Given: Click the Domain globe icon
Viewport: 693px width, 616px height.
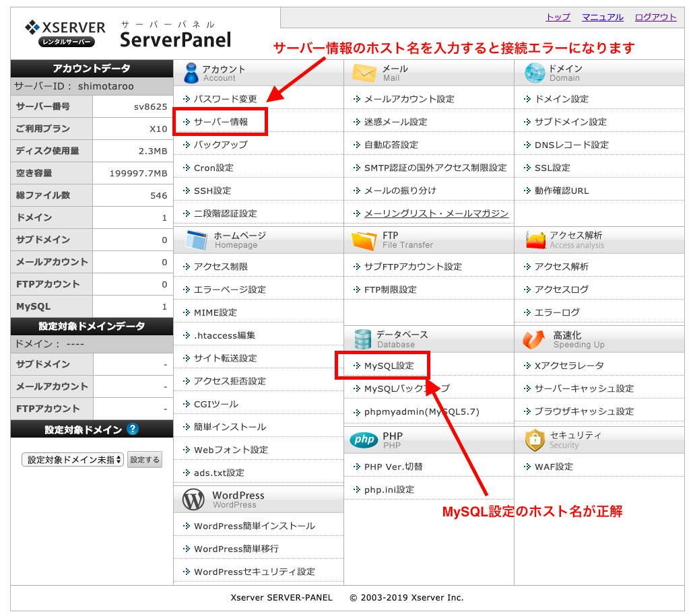Looking at the screenshot, I should click(535, 73).
